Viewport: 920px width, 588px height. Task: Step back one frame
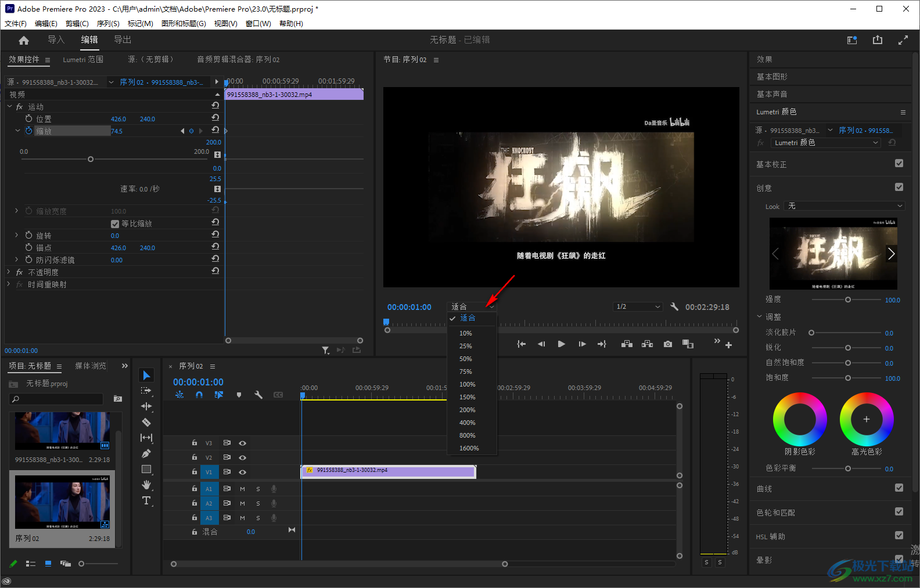541,344
